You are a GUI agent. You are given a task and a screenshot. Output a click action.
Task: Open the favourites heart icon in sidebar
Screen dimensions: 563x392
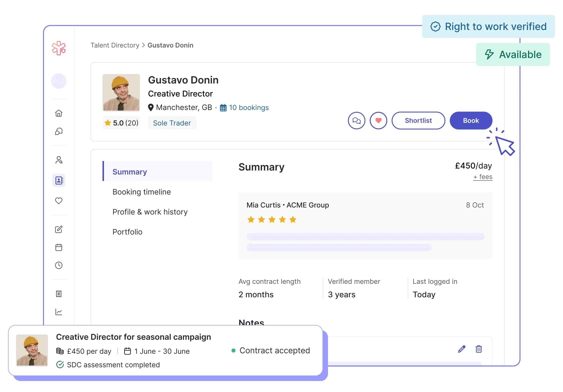pyautogui.click(x=59, y=201)
